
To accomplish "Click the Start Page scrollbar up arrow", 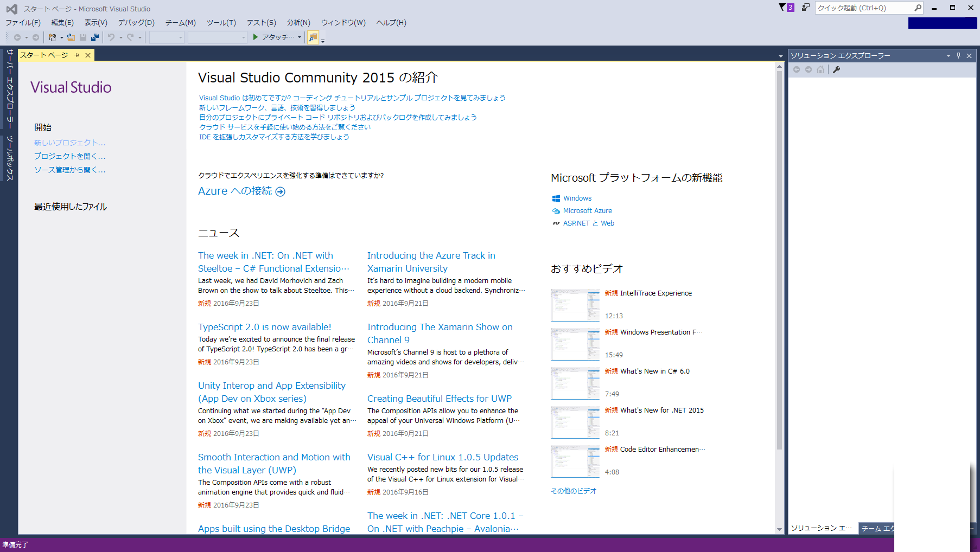I will pyautogui.click(x=780, y=67).
